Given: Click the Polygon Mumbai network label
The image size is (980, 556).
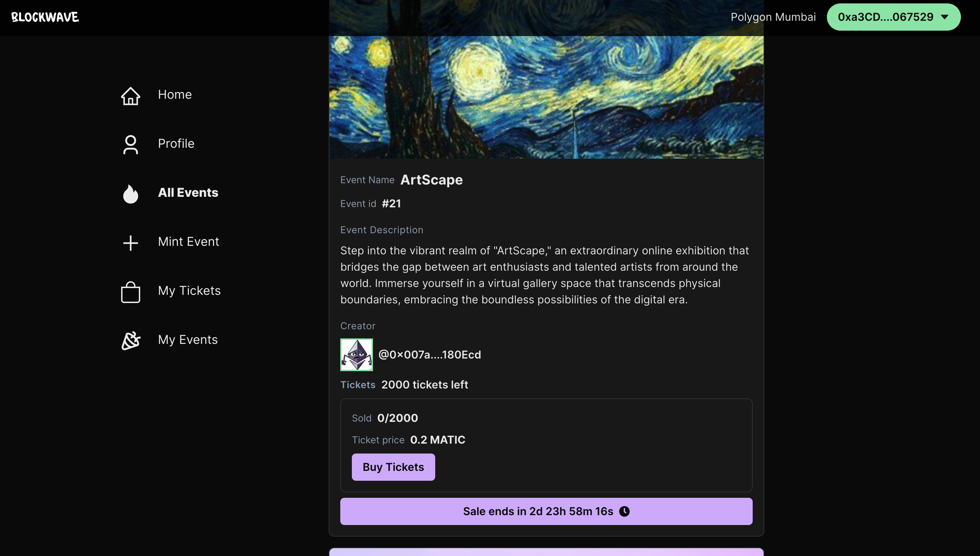Looking at the screenshot, I should pyautogui.click(x=773, y=17).
